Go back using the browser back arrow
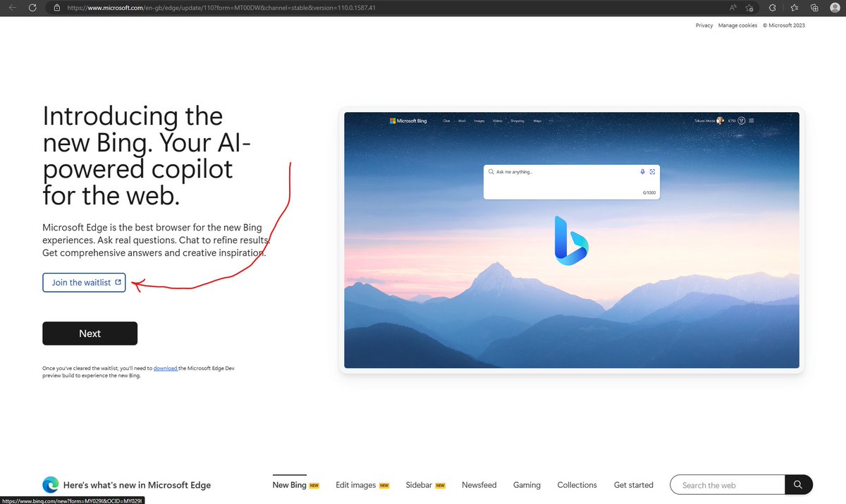This screenshot has width=846, height=504. [13, 7]
